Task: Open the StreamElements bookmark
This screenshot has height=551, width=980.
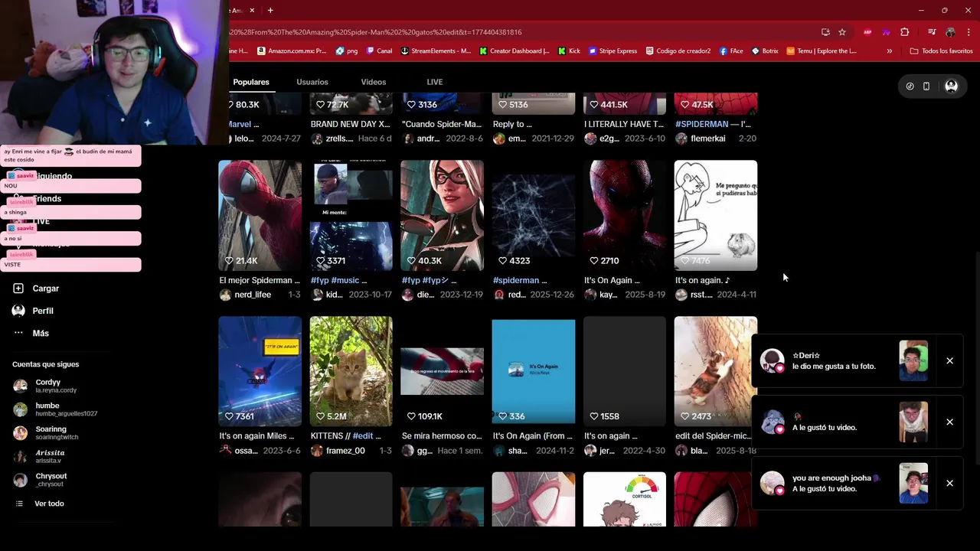Action: click(x=436, y=51)
